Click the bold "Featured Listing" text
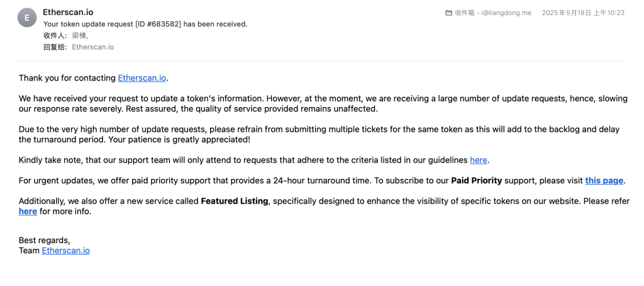Viewport: 644px width, 286px height. (x=234, y=201)
